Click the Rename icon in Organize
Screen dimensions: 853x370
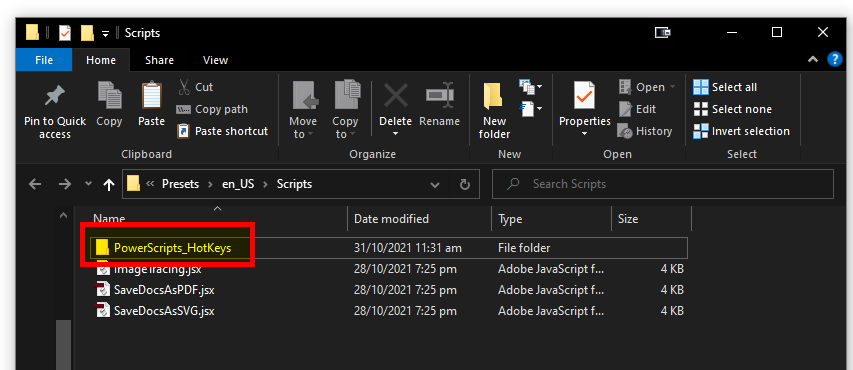440,96
